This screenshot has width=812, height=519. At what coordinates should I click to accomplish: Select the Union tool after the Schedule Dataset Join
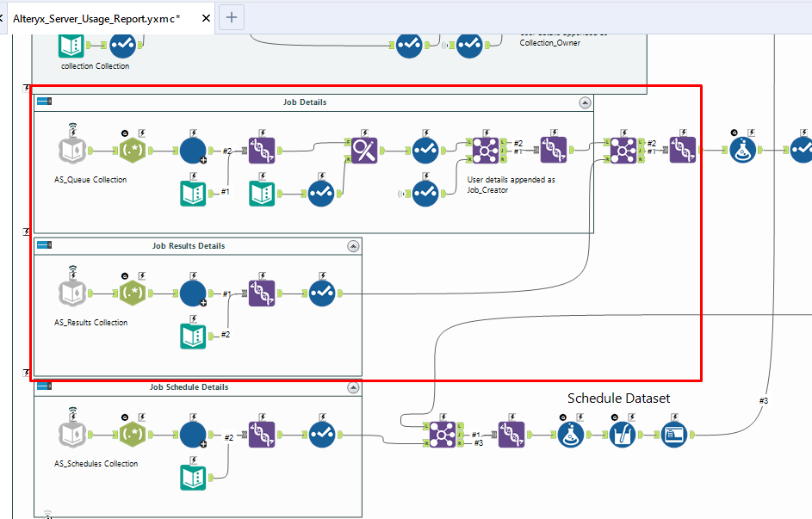511,435
